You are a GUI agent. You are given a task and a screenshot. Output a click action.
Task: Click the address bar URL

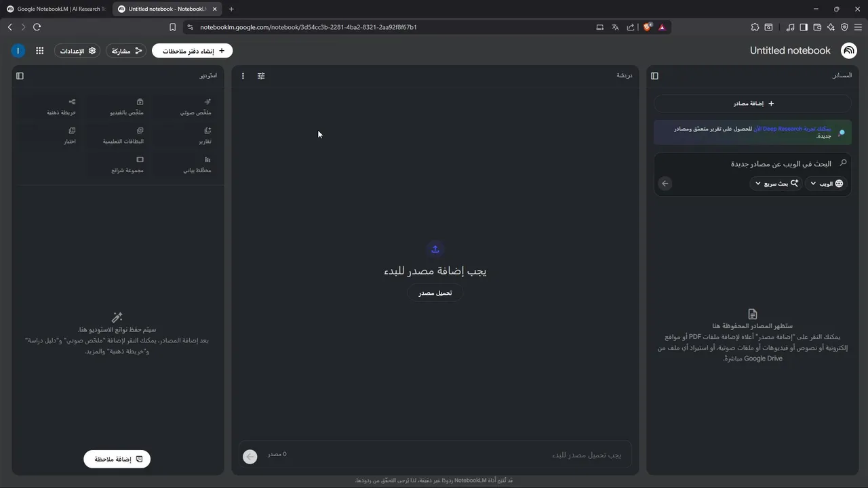coord(308,27)
